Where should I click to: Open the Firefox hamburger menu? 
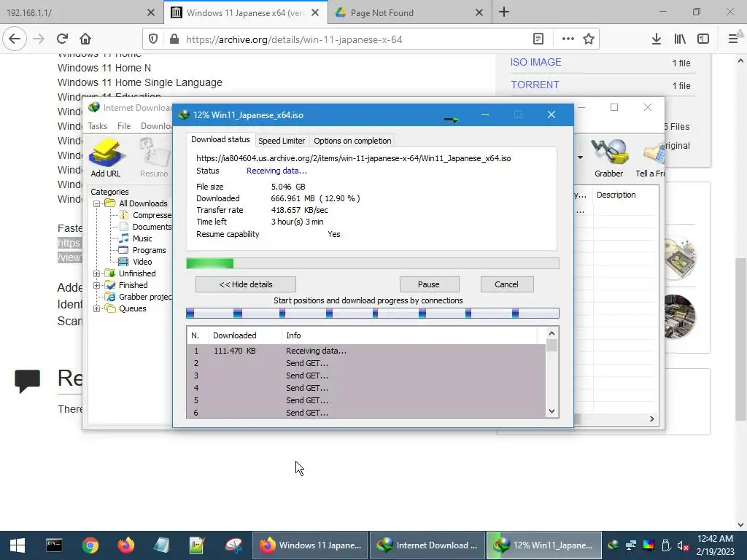[732, 39]
